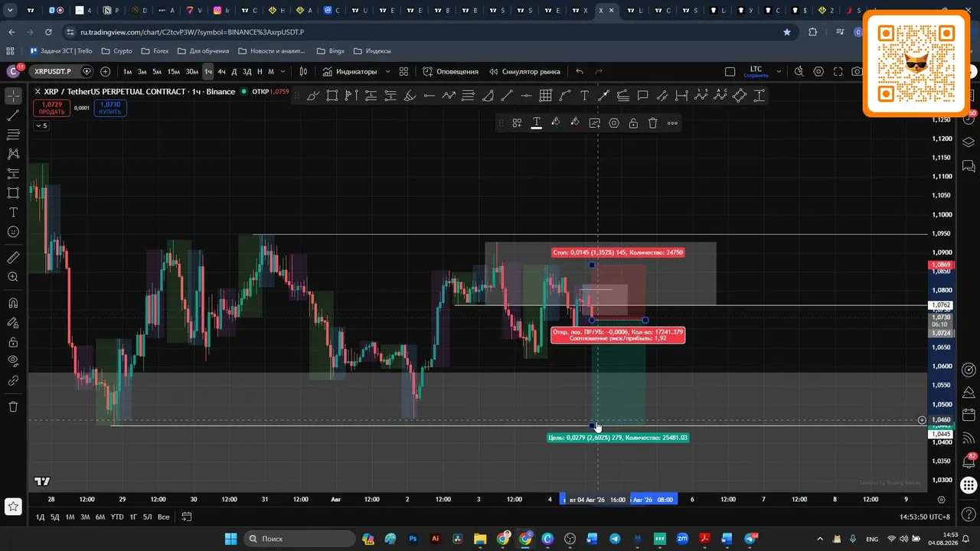The image size is (980, 551).
Task: Click the Windows taskbar Поиск search box
Action: tap(299, 539)
